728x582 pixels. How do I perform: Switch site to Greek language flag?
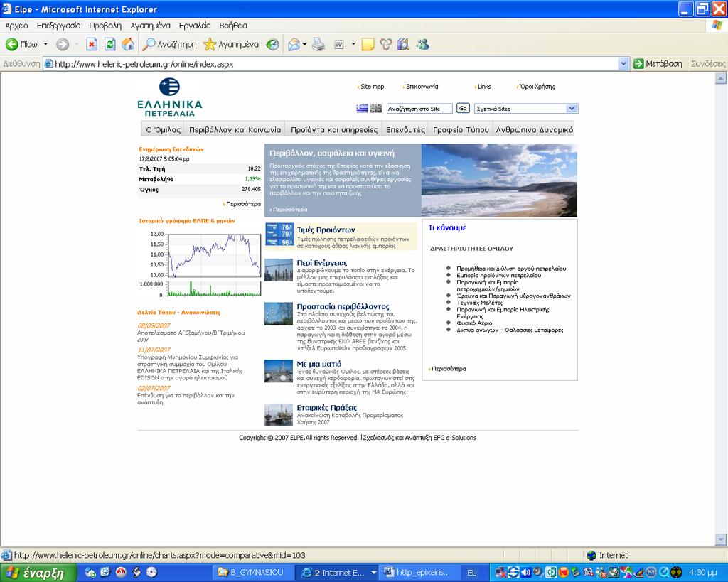click(362, 109)
